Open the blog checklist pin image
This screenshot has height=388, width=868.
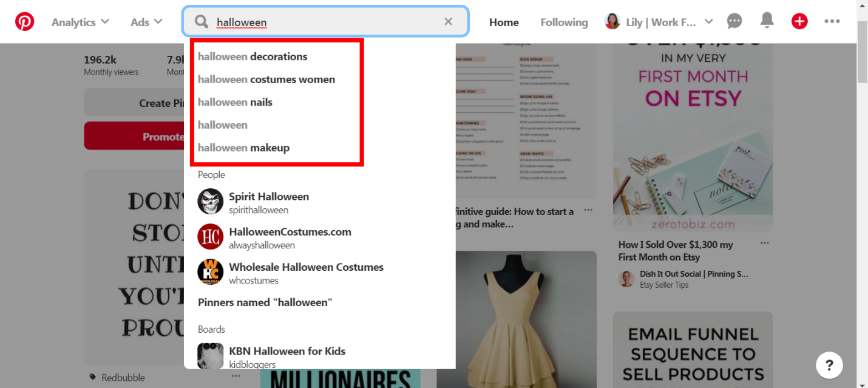(x=525, y=120)
